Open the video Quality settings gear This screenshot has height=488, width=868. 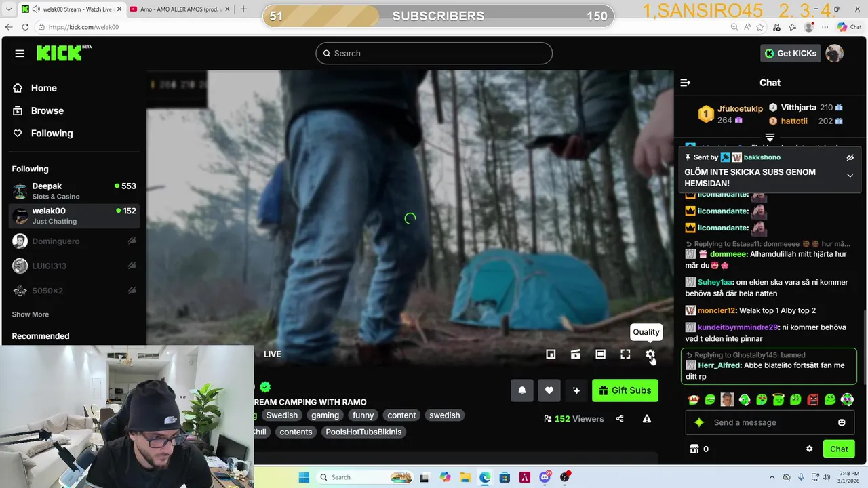[x=650, y=354]
